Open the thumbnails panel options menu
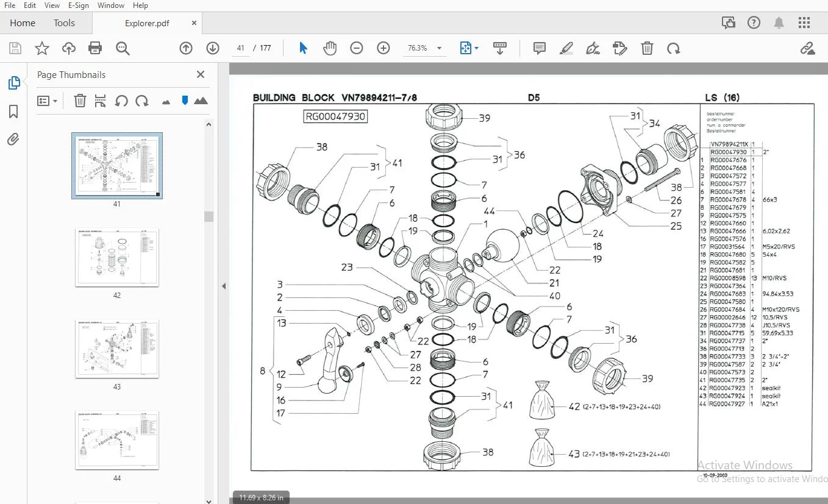828x504 pixels. 47,101
